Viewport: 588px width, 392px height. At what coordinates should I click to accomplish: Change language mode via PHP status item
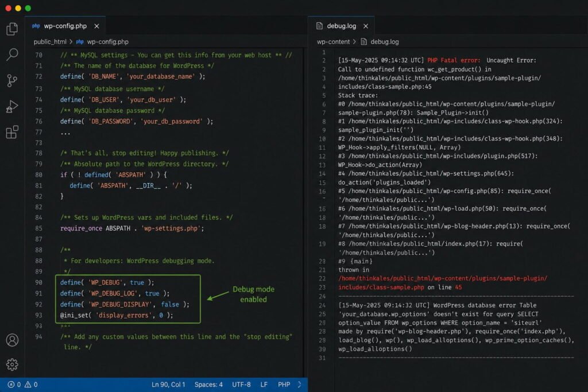[284, 385]
